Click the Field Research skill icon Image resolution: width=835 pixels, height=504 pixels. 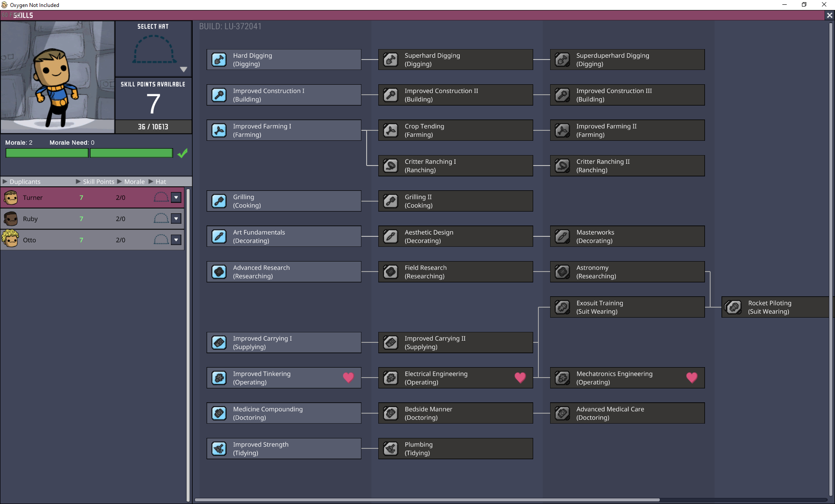click(x=391, y=272)
